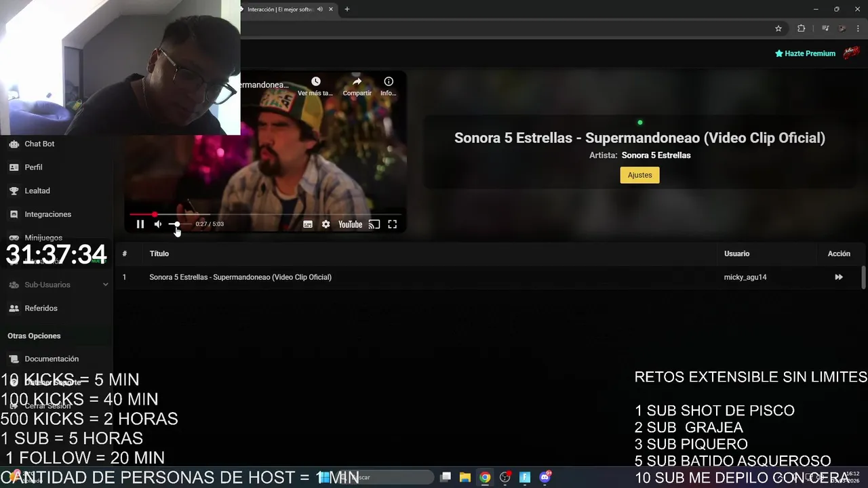Close the Interacción browser tab

(331, 9)
